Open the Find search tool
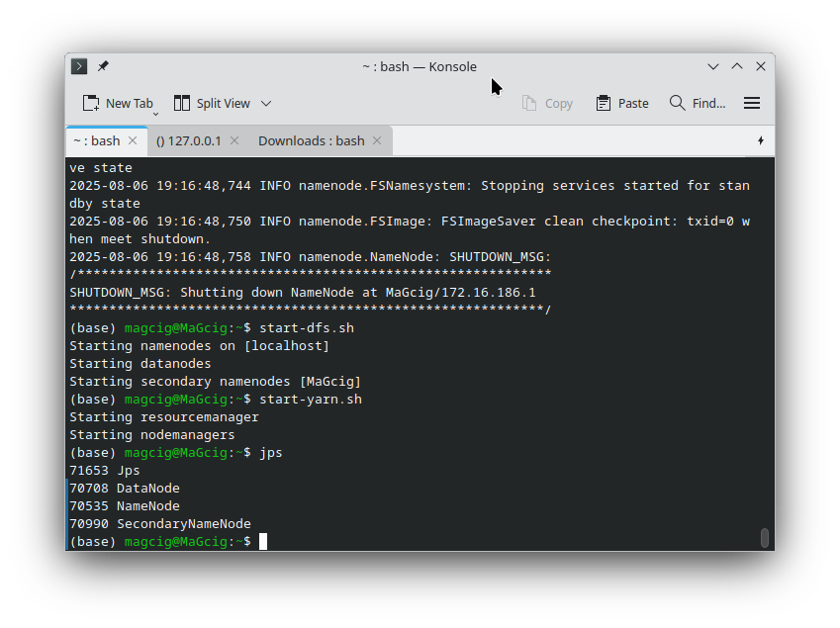This screenshot has height=628, width=840. (698, 103)
